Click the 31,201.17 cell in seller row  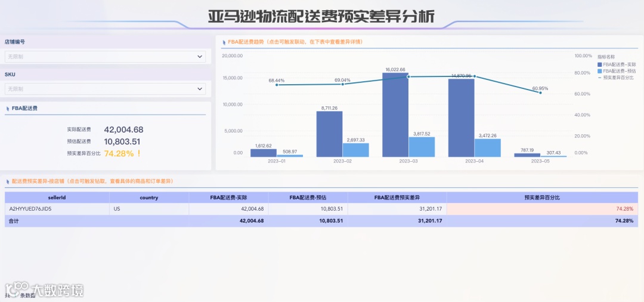point(397,209)
